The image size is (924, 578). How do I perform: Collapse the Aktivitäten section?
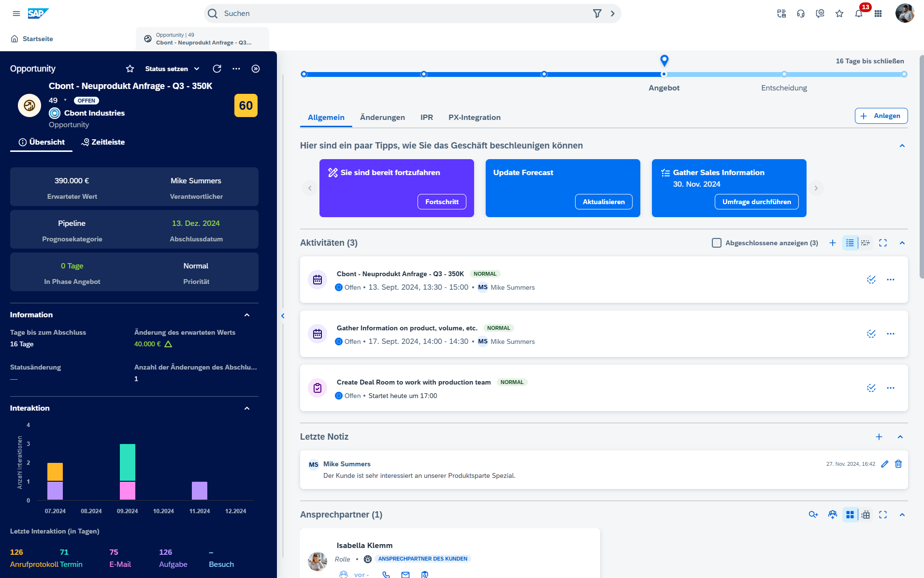point(902,243)
